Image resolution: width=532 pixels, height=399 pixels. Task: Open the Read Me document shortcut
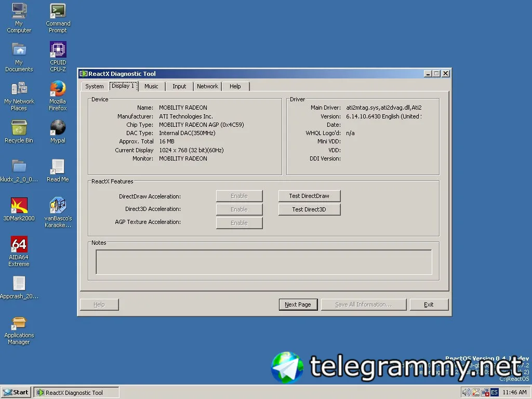click(x=58, y=170)
